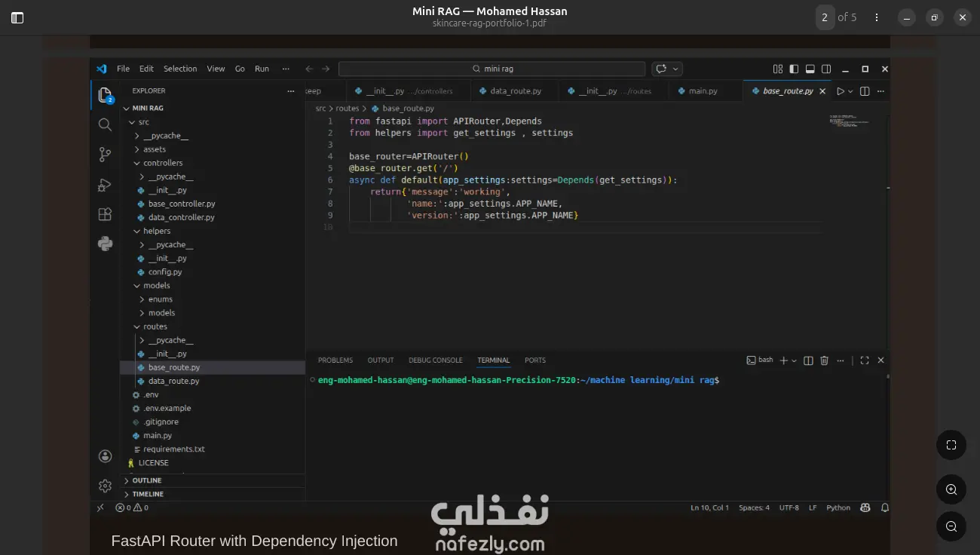
Task: Click the Accounts icon in the activity bar
Action: pos(105,456)
